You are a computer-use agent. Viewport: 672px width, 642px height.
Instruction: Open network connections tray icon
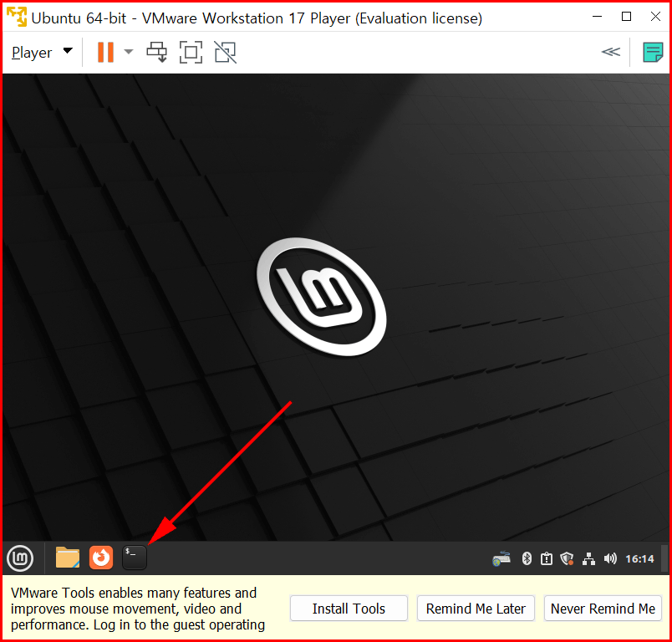(x=589, y=558)
